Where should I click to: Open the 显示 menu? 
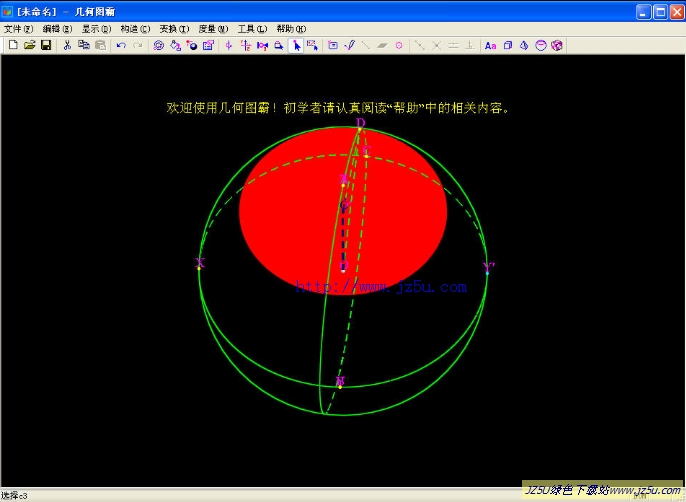pos(96,29)
